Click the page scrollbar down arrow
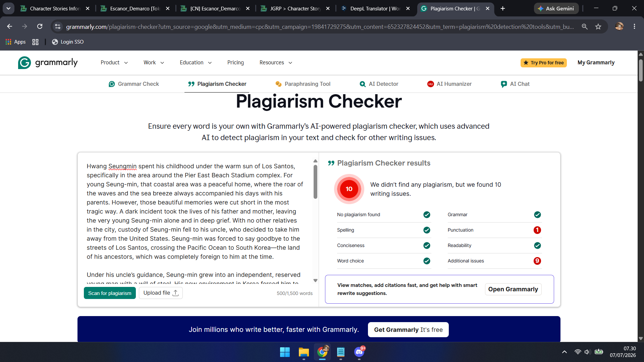This screenshot has width=644, height=362. pyautogui.click(x=641, y=339)
